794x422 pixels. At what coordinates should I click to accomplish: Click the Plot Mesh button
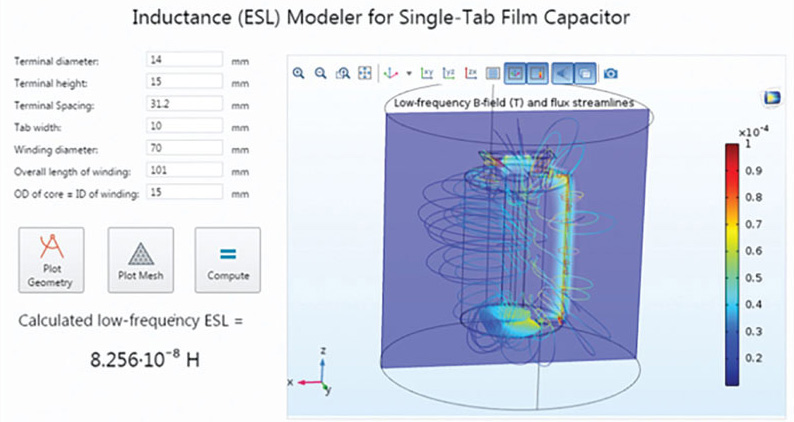coord(141,260)
